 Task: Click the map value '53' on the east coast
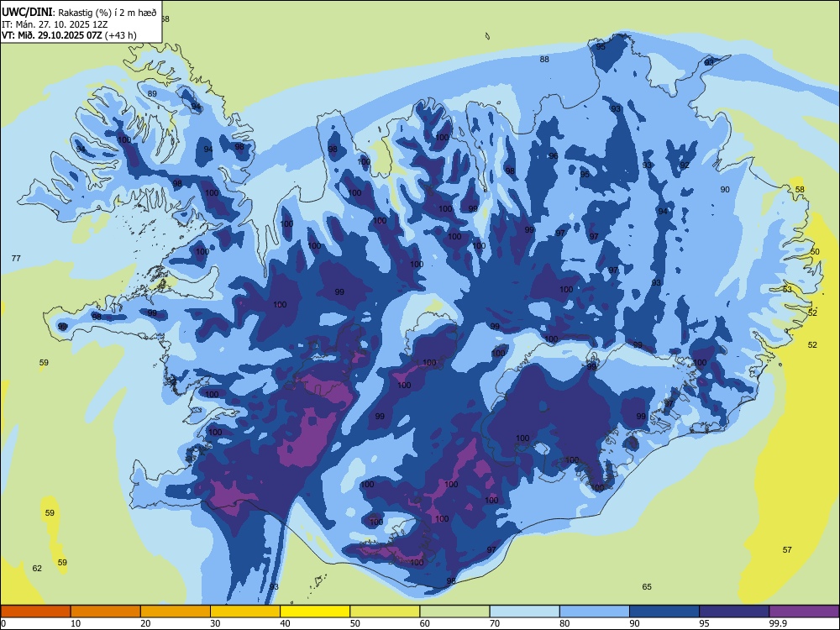tap(787, 289)
